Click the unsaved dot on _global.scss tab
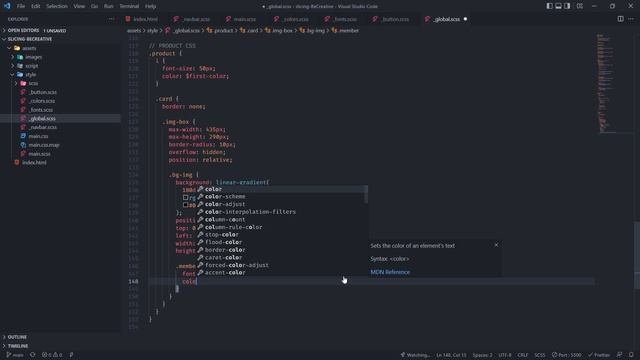The image size is (640, 360). pos(465,19)
